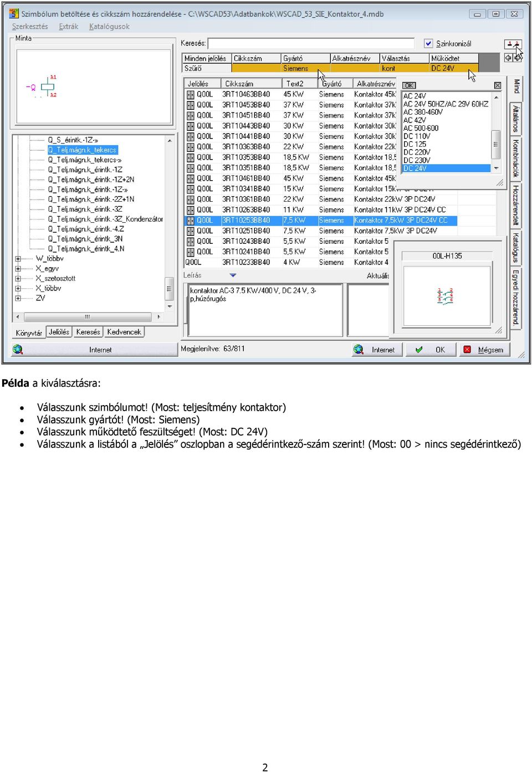The height and width of the screenshot is (772, 532).
Task: Select the Mind vertical tab
Action: 516,87
